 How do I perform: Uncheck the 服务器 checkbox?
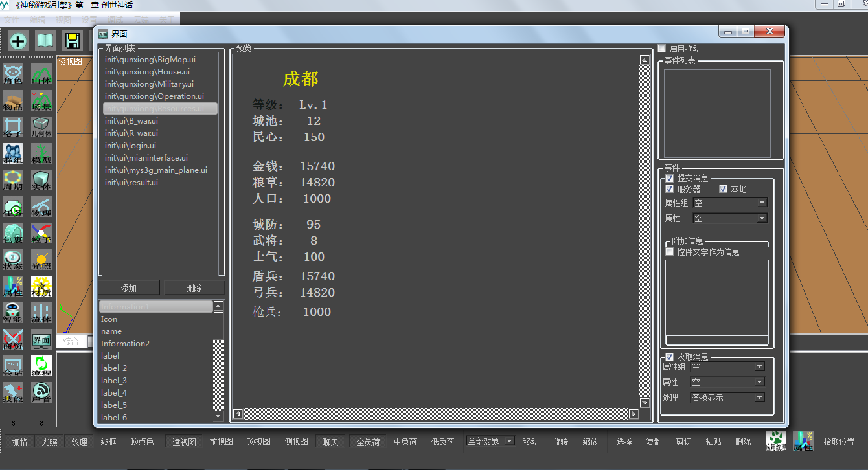670,189
